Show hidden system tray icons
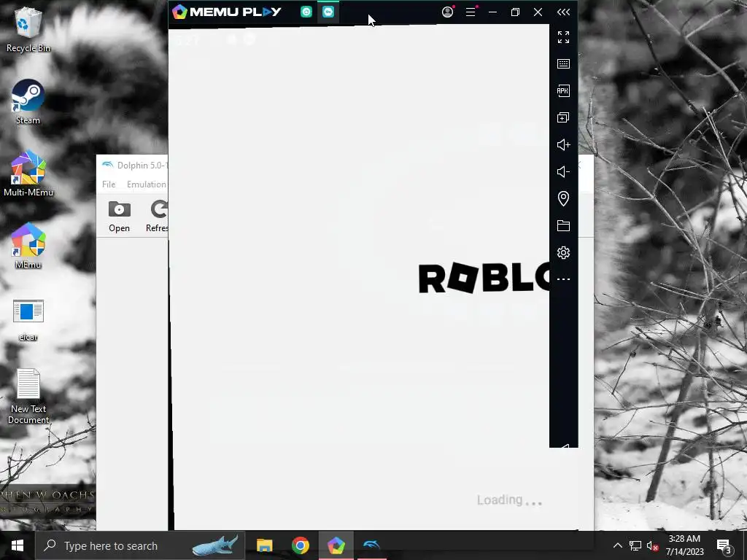This screenshot has width=747, height=560. pyautogui.click(x=617, y=545)
